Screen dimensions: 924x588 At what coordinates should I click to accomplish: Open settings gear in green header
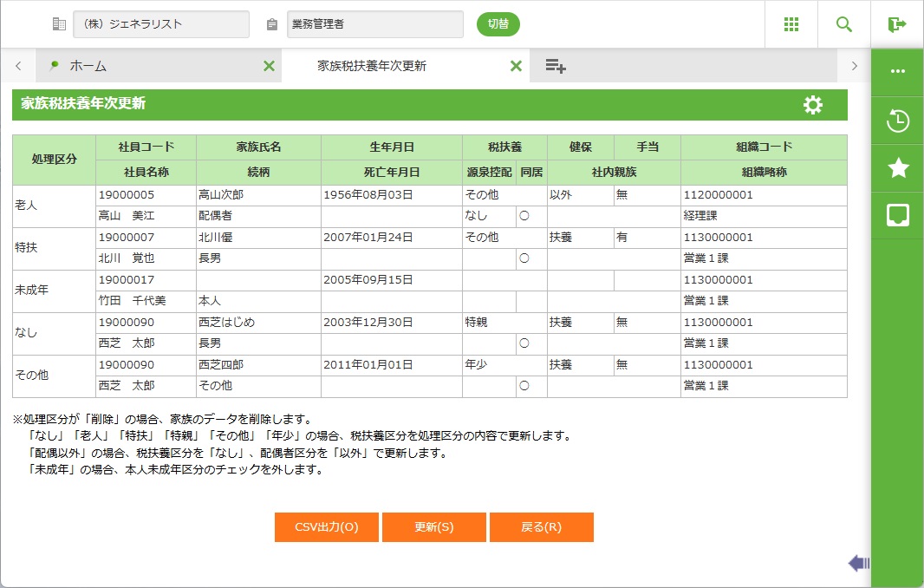click(x=812, y=105)
